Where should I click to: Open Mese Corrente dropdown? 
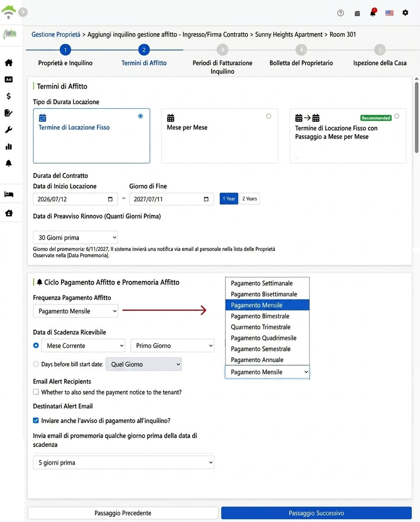point(83,346)
